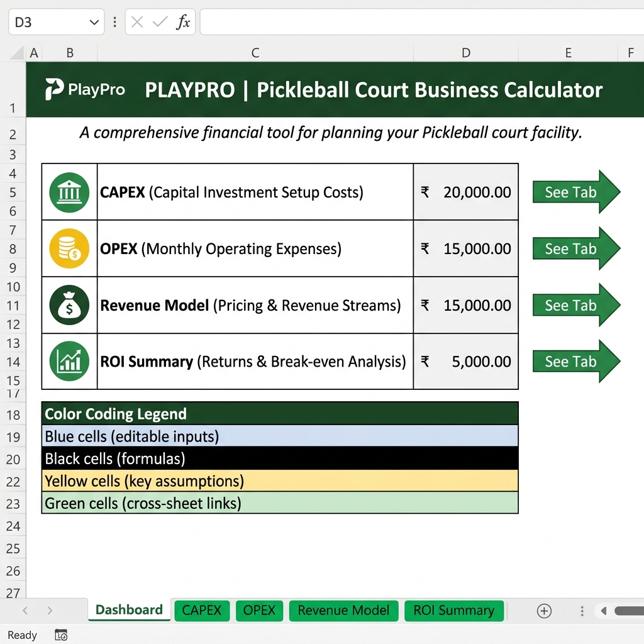Select column F header
This screenshot has height=644, width=644.
click(x=631, y=53)
